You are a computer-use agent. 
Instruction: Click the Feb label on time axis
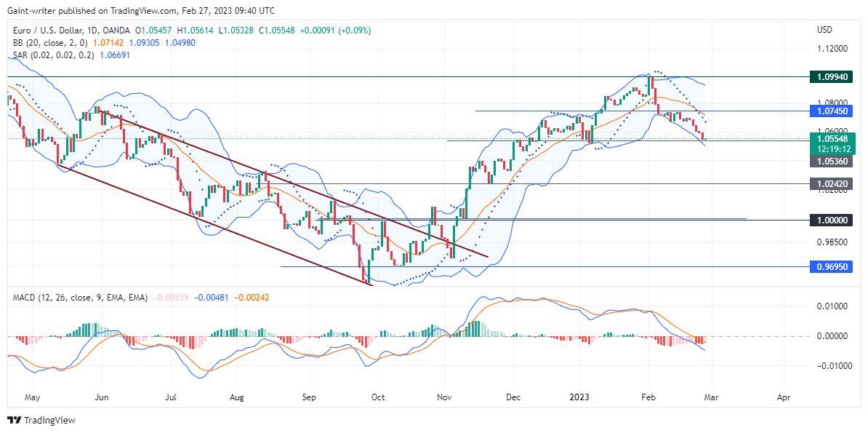point(648,397)
